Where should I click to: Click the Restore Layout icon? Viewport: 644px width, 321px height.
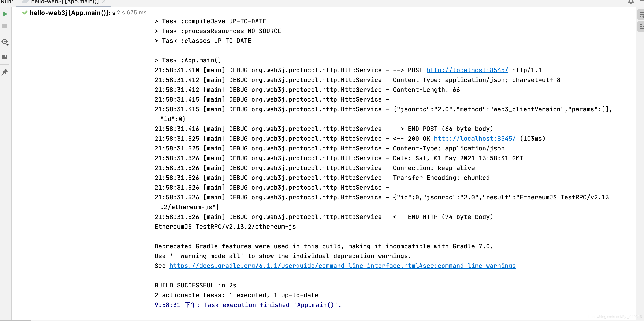click(5, 57)
